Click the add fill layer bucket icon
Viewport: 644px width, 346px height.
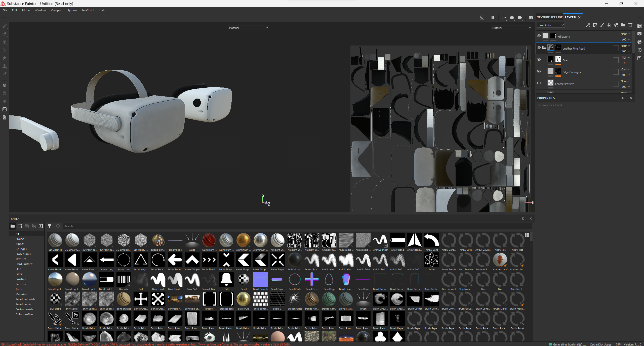(x=609, y=25)
